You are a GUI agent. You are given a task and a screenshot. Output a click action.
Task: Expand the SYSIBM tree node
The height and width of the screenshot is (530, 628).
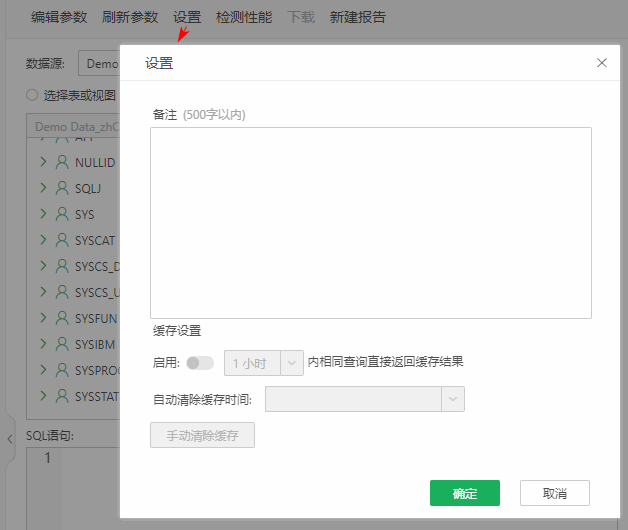pos(43,345)
